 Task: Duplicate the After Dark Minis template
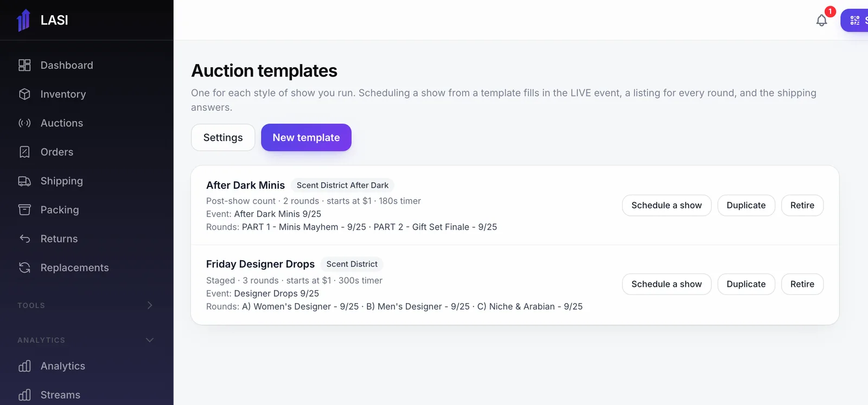[746, 205]
